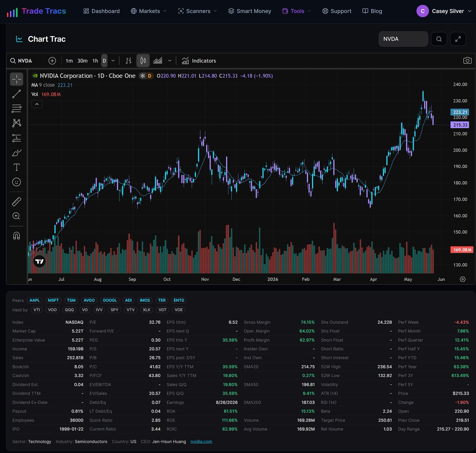Open the chart style dropdown arrow
Image resolution: width=476 pixels, height=453 pixels.
(x=170, y=61)
